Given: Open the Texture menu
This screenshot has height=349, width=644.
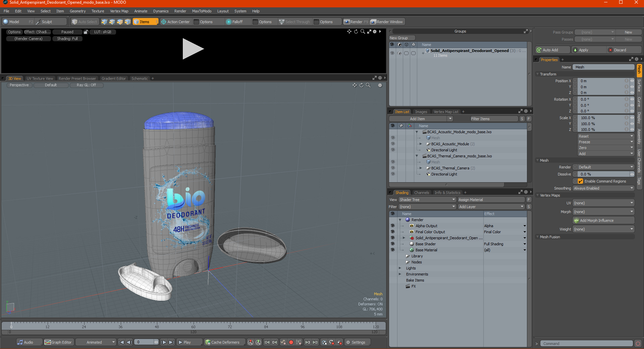Looking at the screenshot, I should (98, 11).
